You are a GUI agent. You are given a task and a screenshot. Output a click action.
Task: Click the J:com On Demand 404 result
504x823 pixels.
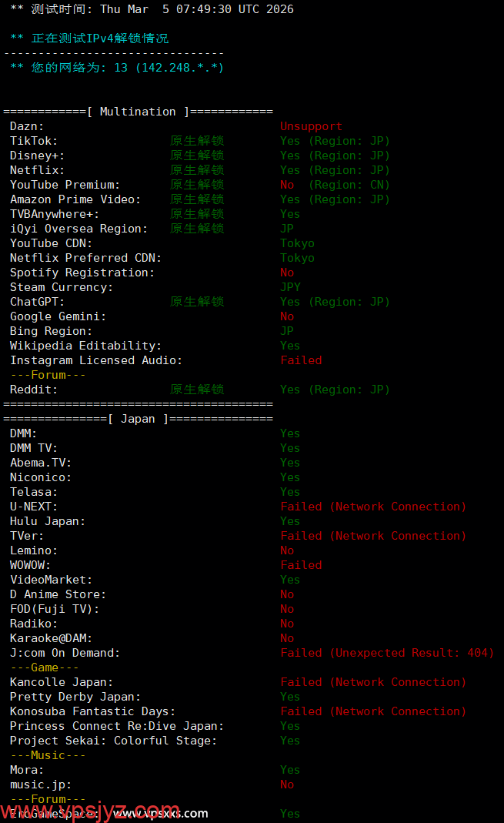387,653
